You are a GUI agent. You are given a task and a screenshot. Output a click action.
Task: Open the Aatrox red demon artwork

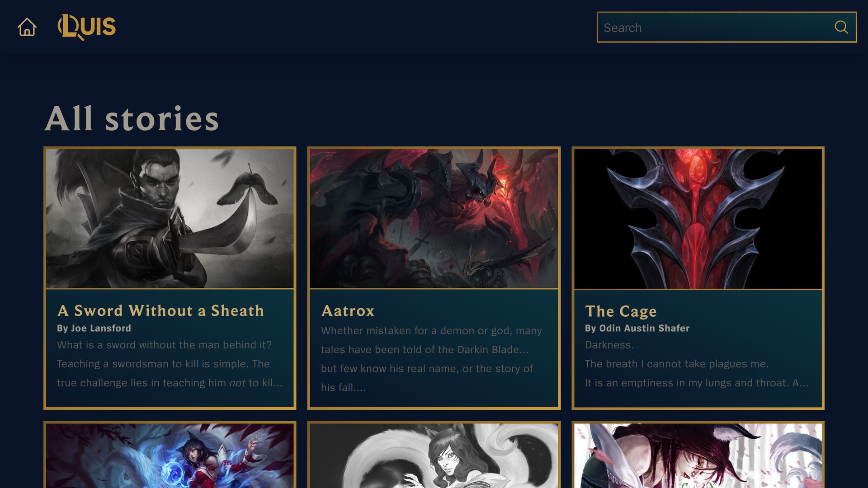coord(434,219)
